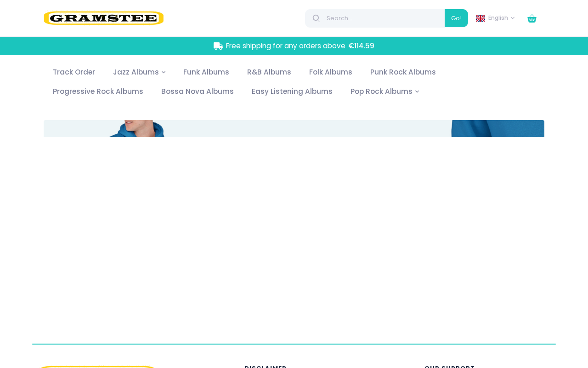Open Punk Rock Albums category
The height and width of the screenshot is (368, 588).
(x=403, y=72)
